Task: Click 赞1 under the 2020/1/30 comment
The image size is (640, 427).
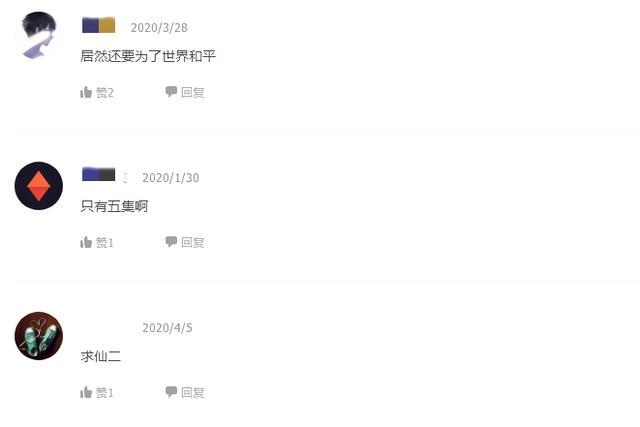Action: [105, 243]
